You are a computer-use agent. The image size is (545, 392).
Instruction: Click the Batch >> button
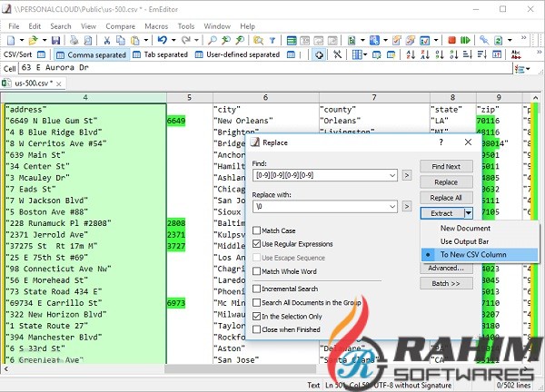coord(446,283)
